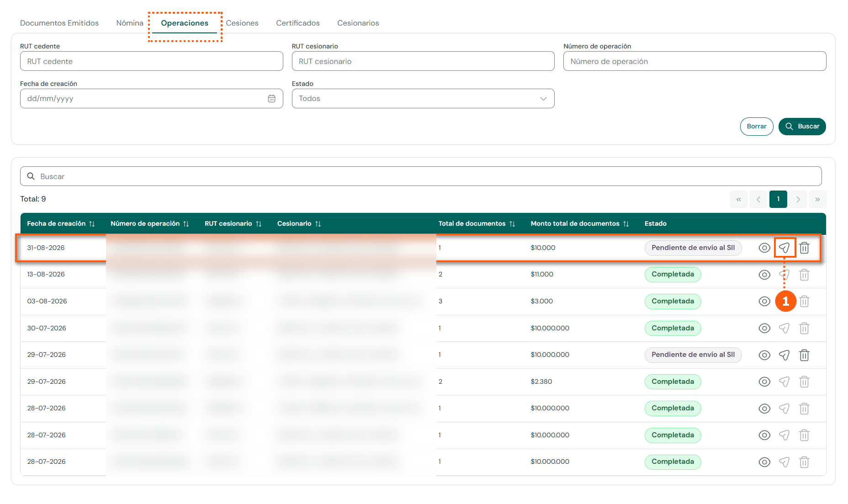Switch to the Documentos Emitidos tab
This screenshot has width=848, height=504.
click(x=59, y=23)
